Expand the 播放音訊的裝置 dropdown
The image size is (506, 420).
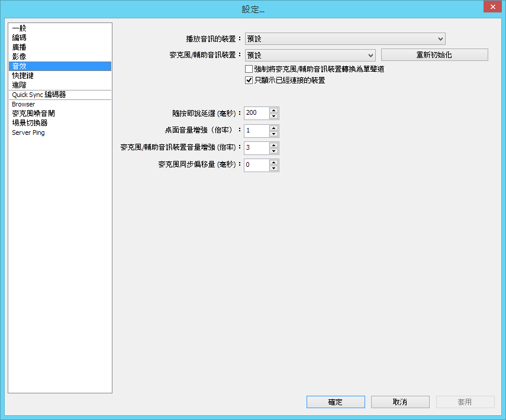(345, 39)
